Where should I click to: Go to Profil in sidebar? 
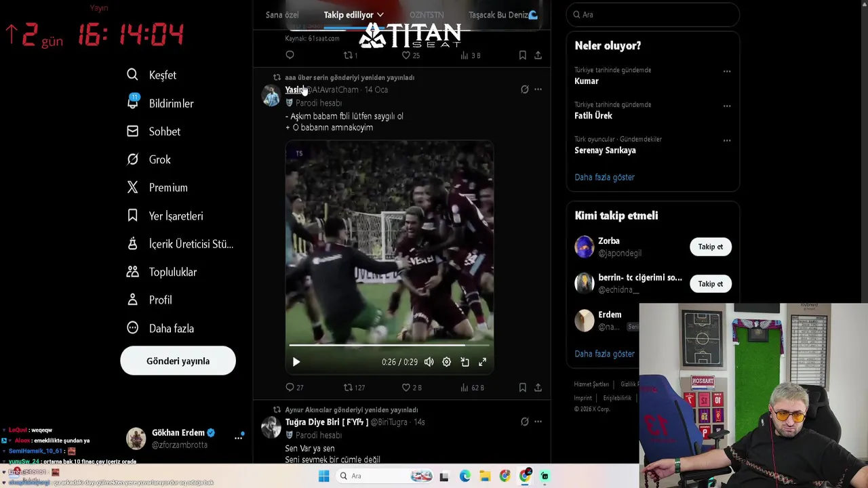[149, 300]
